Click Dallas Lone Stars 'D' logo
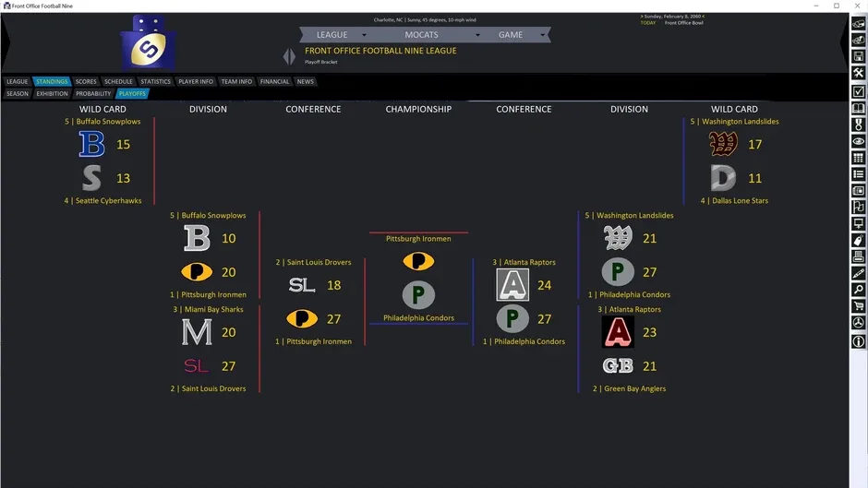The width and height of the screenshot is (868, 488). [724, 178]
